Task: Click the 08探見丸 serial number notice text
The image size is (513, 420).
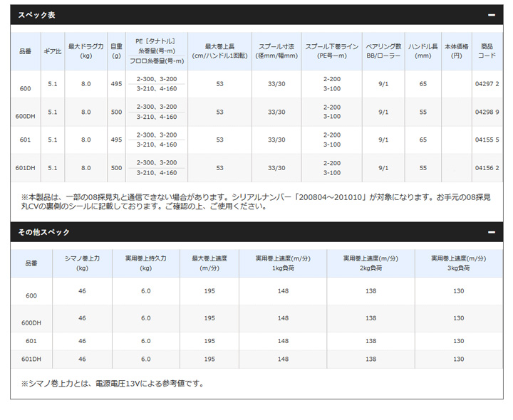Action: tap(256, 201)
